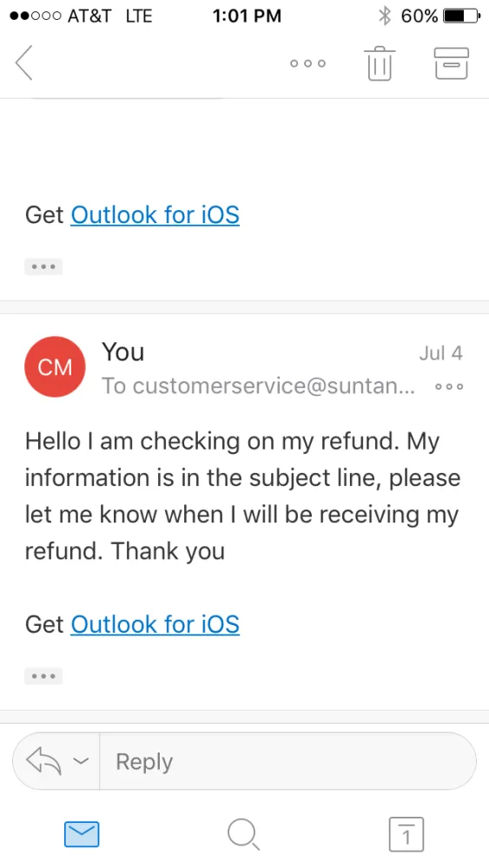The width and height of the screenshot is (489, 868).
Task: Expand reply options chevron next to reply arrow
Action: point(81,761)
